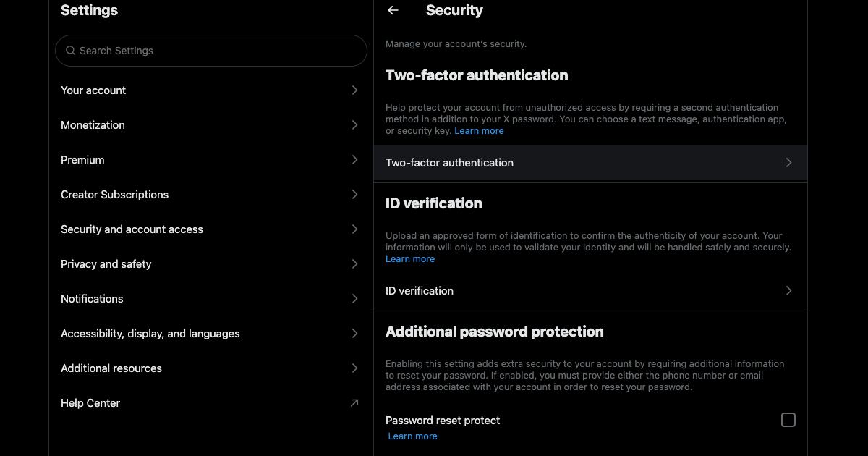Expand Additional resources with its chevron
This screenshot has width=868, height=456.
click(354, 368)
